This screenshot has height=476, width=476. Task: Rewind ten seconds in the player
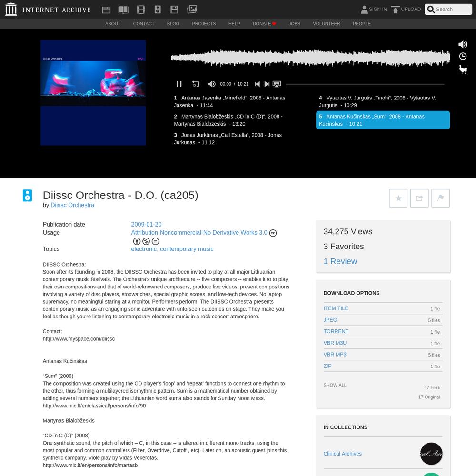pos(196,84)
